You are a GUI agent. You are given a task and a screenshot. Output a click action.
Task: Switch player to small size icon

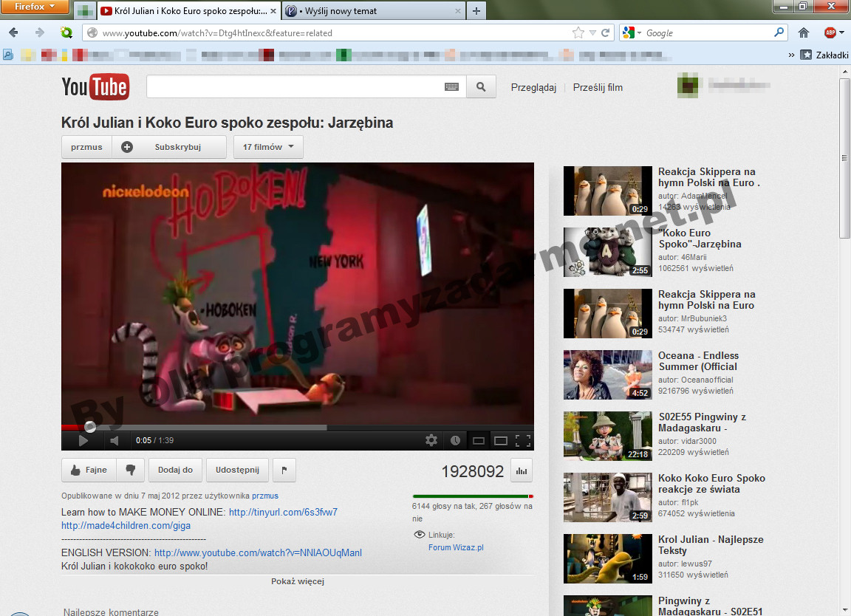click(479, 441)
